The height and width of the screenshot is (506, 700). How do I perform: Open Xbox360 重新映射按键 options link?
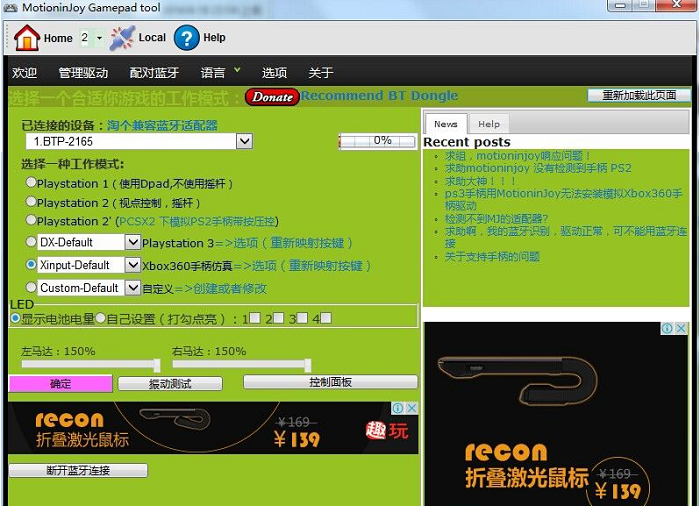point(312,266)
